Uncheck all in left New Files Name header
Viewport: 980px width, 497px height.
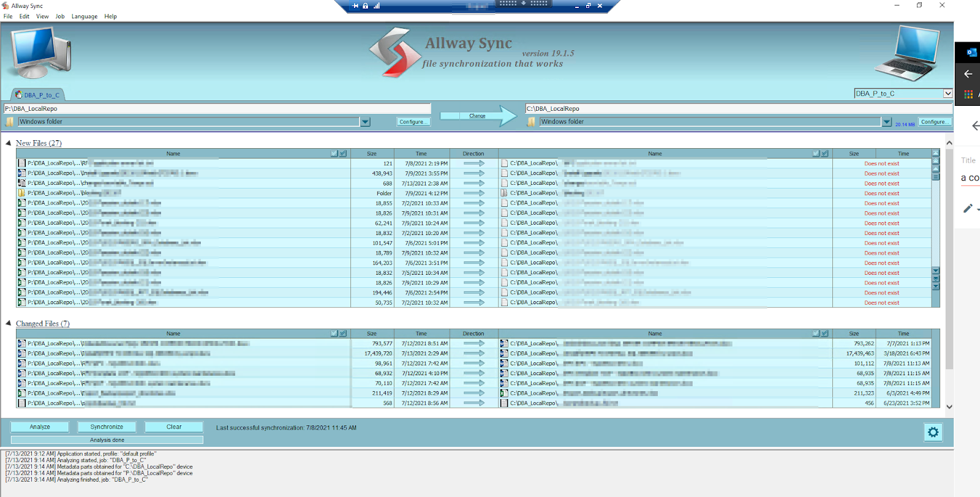[x=343, y=154]
